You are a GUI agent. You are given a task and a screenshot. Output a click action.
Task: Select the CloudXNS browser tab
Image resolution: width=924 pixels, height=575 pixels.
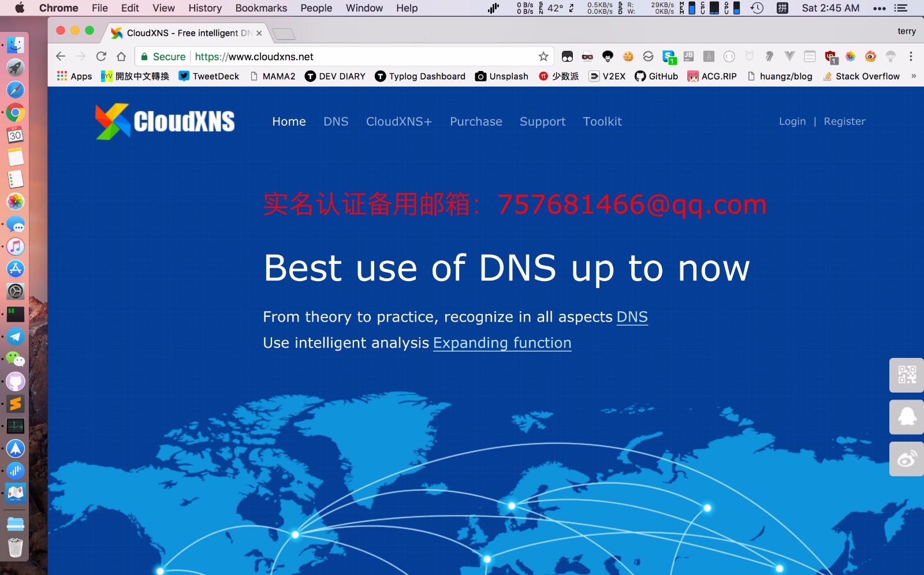coord(188,33)
